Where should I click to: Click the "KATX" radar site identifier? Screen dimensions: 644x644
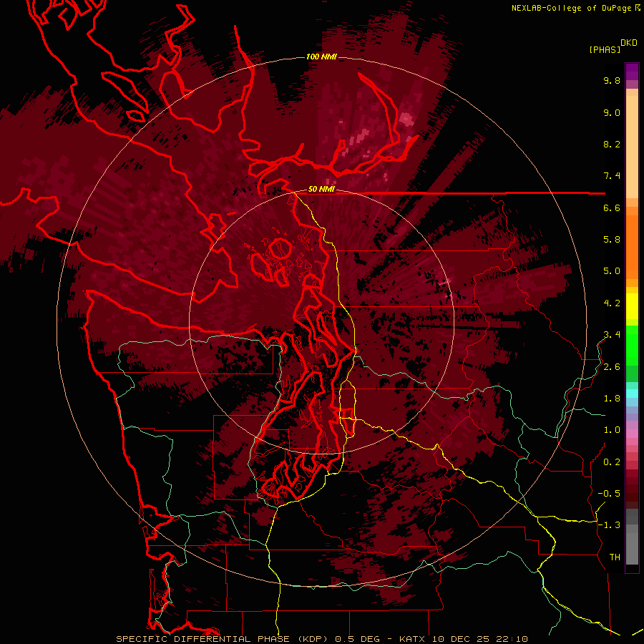(x=412, y=639)
